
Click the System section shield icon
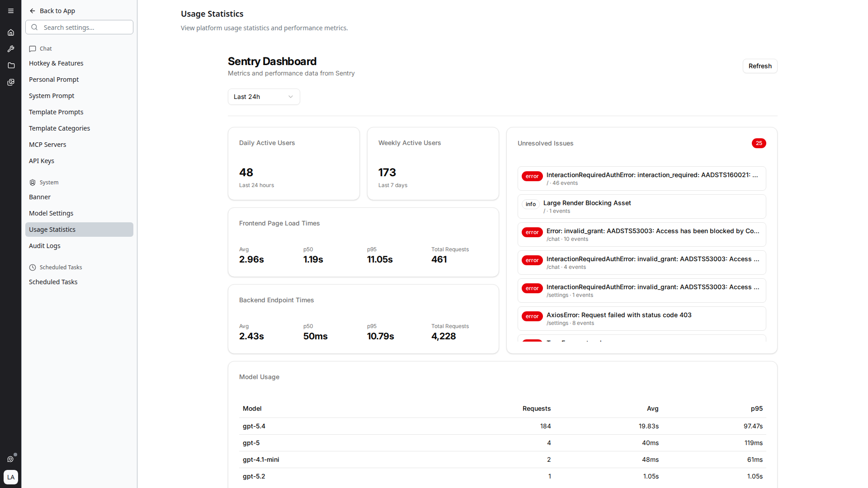(33, 183)
